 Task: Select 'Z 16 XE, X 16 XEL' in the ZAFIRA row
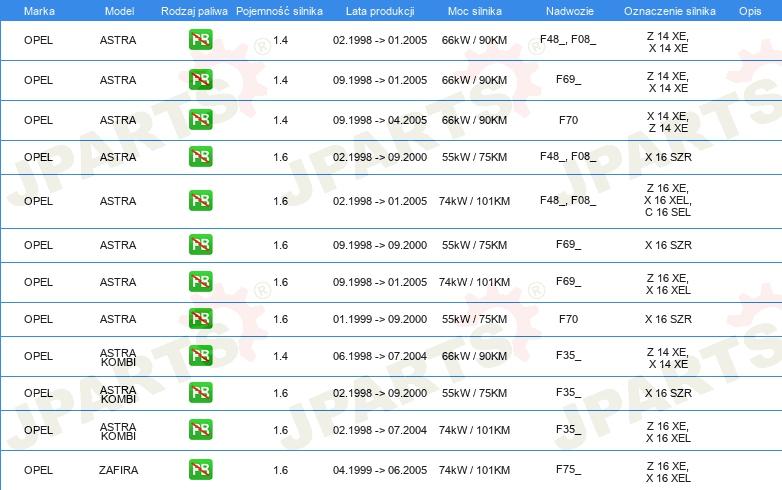pyautogui.click(x=668, y=472)
